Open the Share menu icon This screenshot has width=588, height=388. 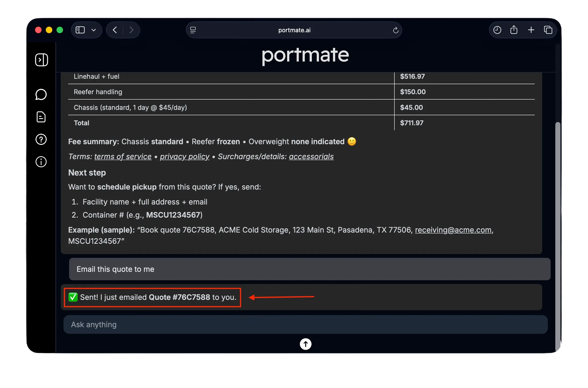pyautogui.click(x=514, y=30)
